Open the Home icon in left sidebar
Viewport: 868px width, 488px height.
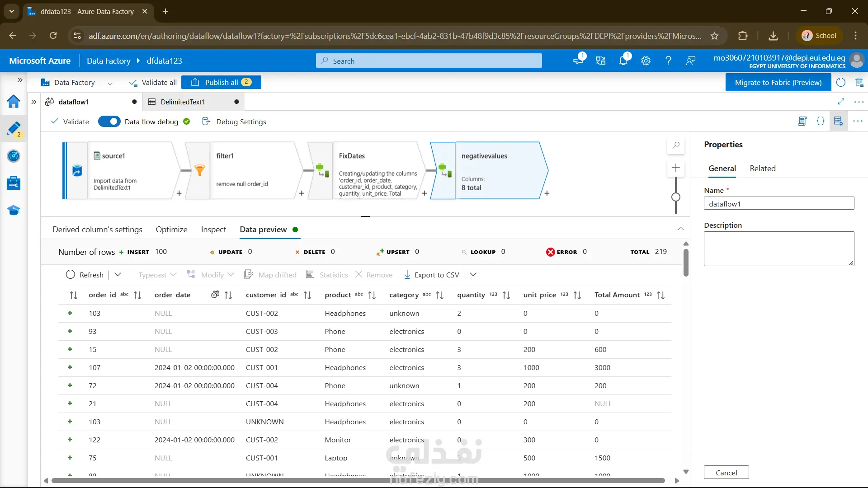pyautogui.click(x=14, y=102)
